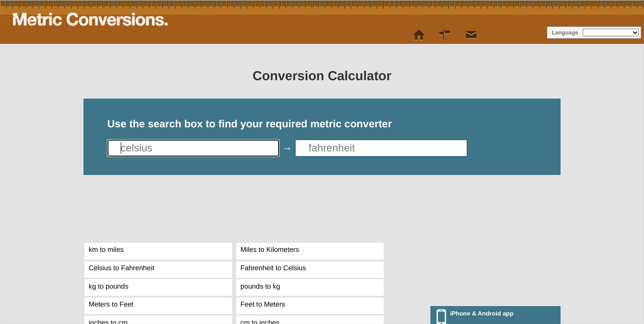This screenshot has height=324, width=644.
Task: Click the Metric Conversions logo
Action: coord(90,19)
